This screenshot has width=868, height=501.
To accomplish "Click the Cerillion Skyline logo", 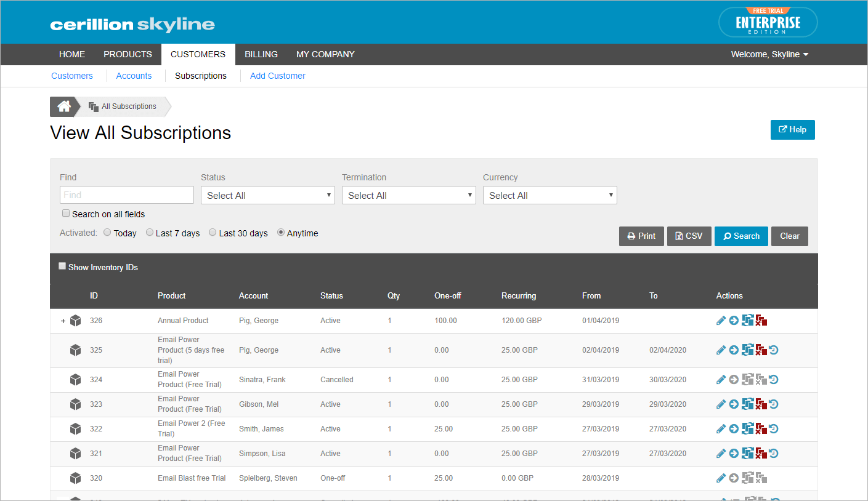I will 132,25.
